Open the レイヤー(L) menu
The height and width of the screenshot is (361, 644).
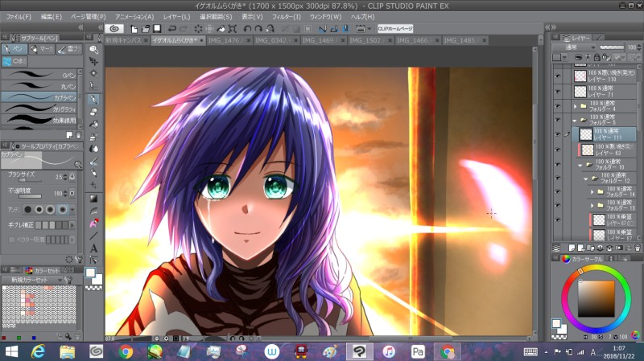point(176,17)
